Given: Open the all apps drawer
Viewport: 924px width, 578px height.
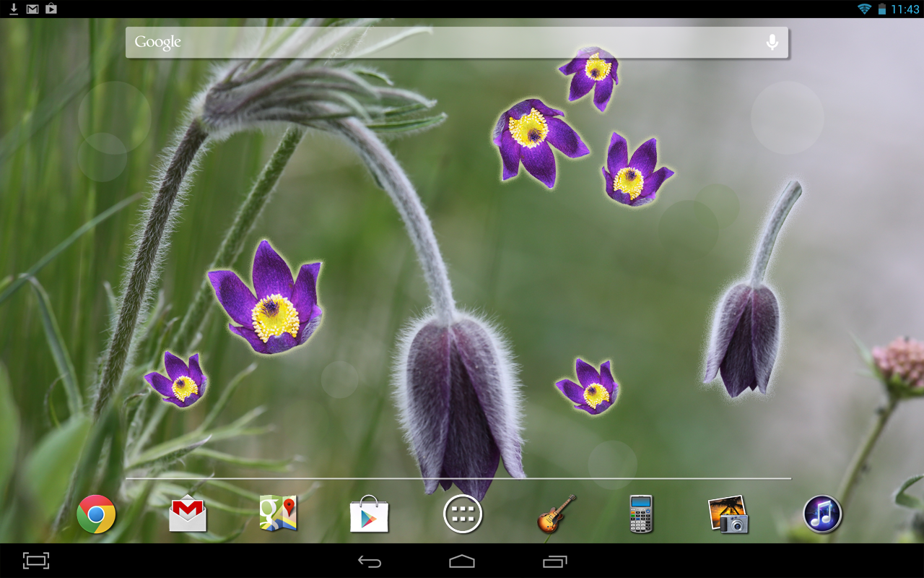Looking at the screenshot, I should [x=463, y=514].
